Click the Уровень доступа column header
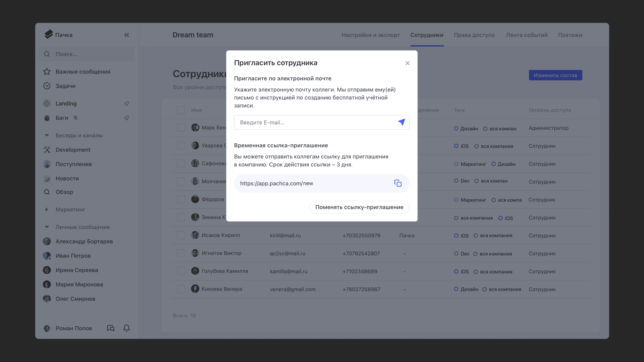 point(550,110)
